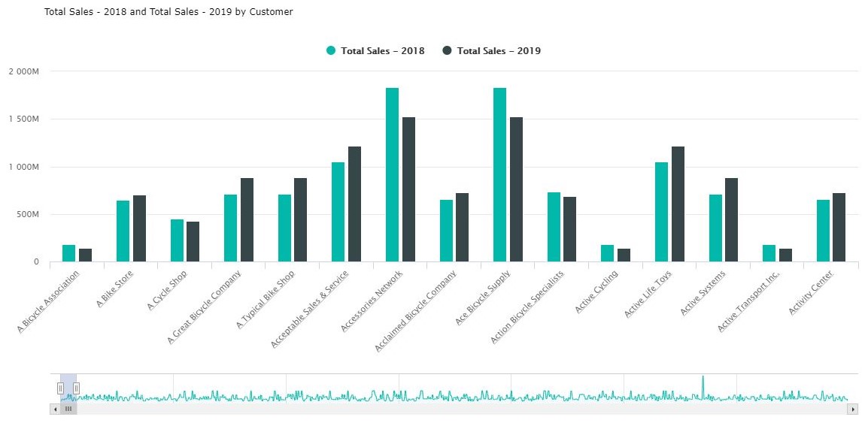This screenshot has height=429, width=868.
Task: Click the Active Transport Inc. axis label
Action: pos(750,300)
